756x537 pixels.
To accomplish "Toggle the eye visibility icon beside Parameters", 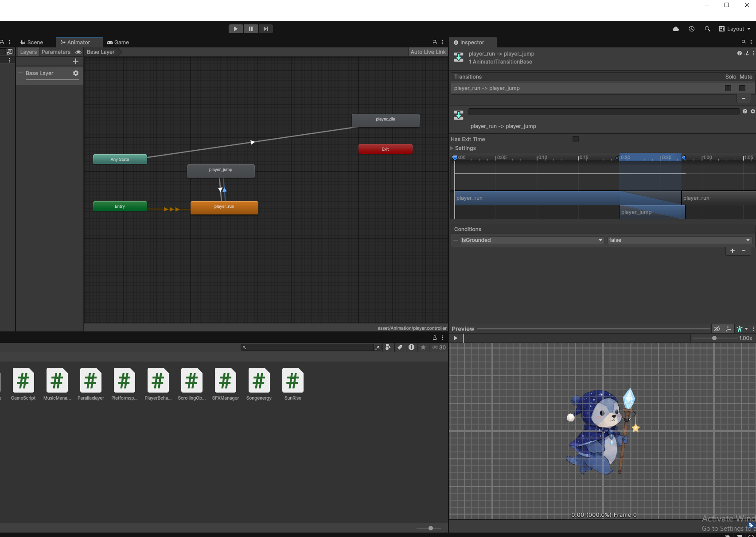I will pyautogui.click(x=78, y=52).
